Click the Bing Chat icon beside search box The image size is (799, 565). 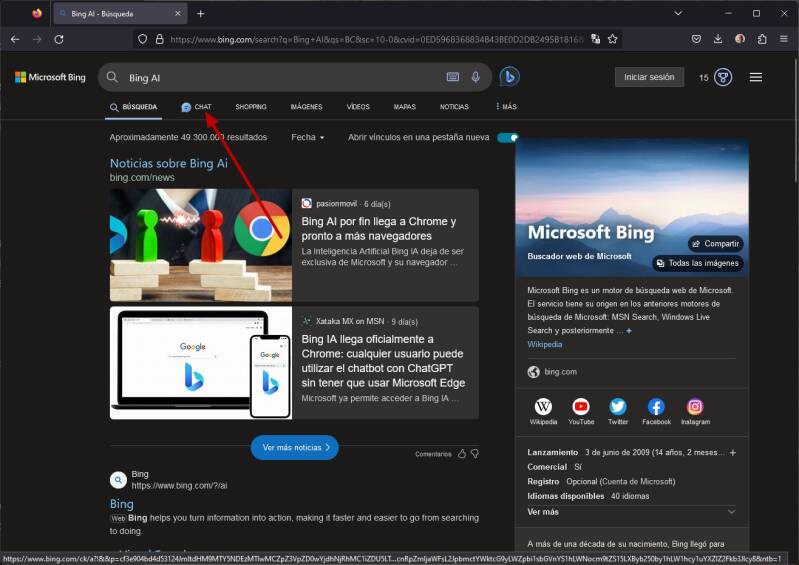point(509,77)
